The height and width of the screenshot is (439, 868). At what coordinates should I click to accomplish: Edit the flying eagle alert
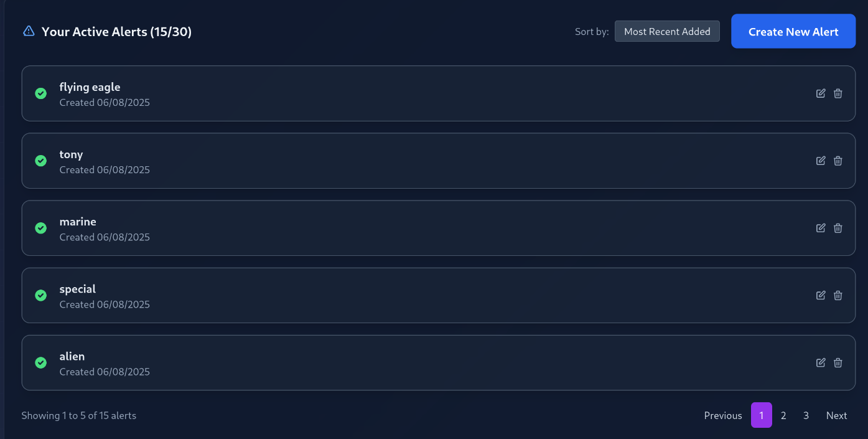pyautogui.click(x=821, y=93)
